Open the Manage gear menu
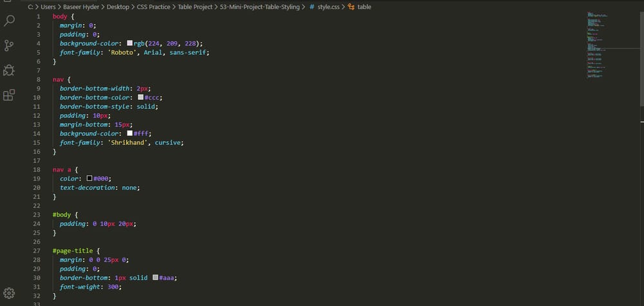The image size is (644, 306). pyautogui.click(x=9, y=293)
